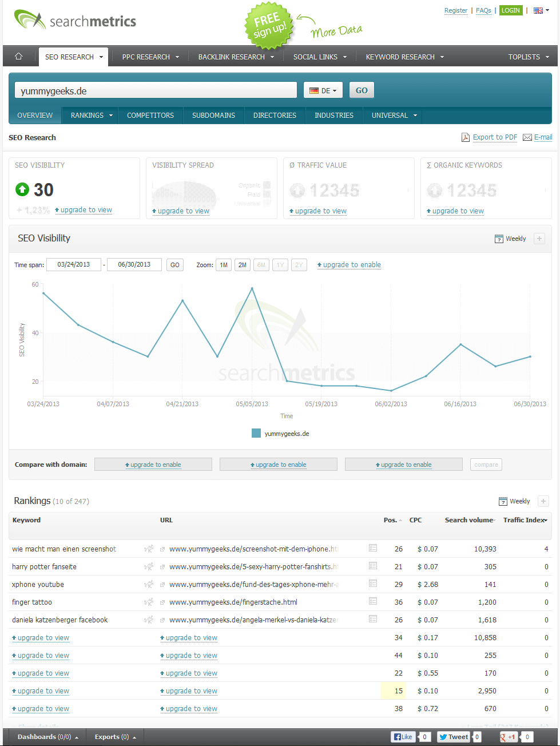Click keyword icon for 'xphone youtube'
The image size is (560, 746).
coord(149,585)
